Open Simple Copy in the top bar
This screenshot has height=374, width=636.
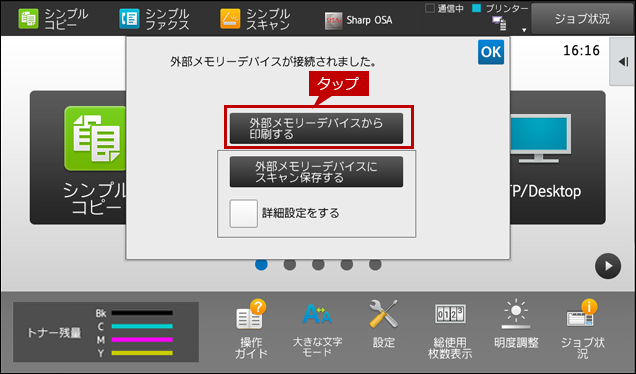click(53, 19)
